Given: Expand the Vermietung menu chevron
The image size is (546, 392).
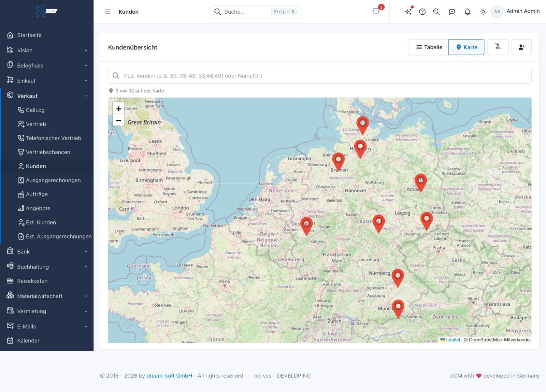Looking at the screenshot, I should pyautogui.click(x=86, y=311).
